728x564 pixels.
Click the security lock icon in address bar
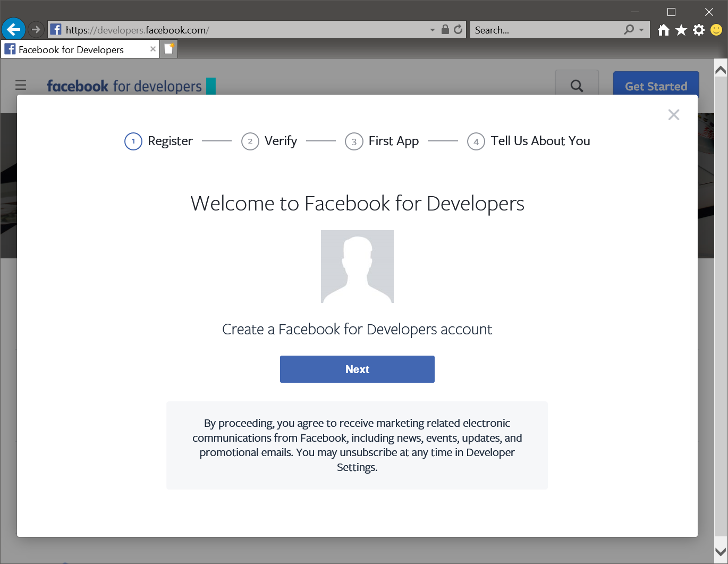point(445,30)
